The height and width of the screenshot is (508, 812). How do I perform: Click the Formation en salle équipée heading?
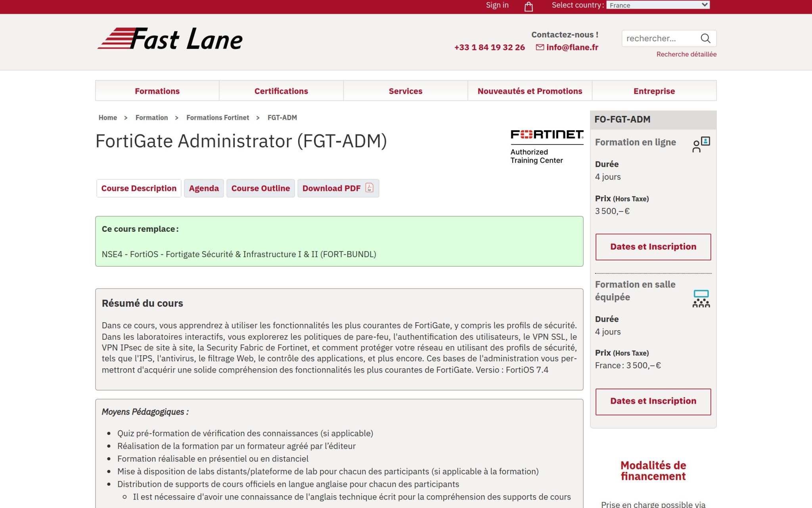tap(635, 291)
